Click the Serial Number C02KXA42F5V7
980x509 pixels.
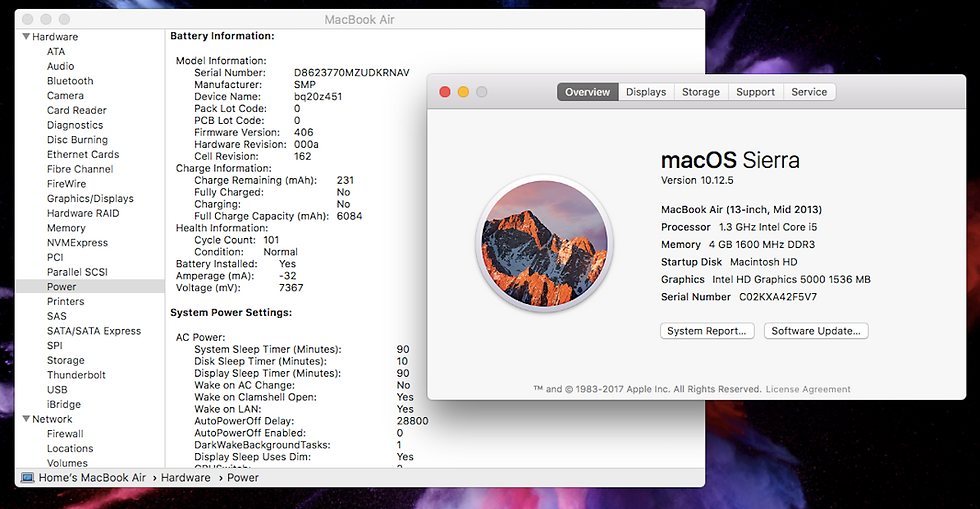(778, 297)
